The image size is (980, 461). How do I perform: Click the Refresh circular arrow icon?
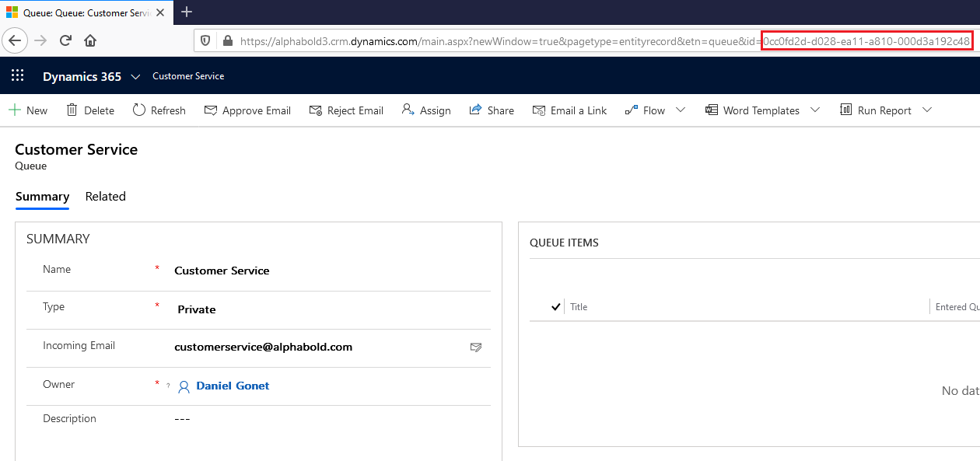click(x=139, y=110)
